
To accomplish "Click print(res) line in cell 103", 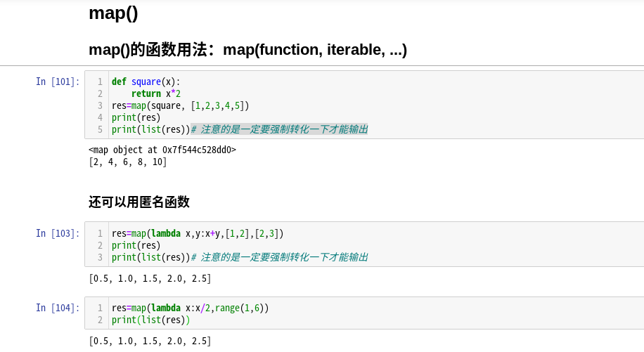I will (x=136, y=245).
